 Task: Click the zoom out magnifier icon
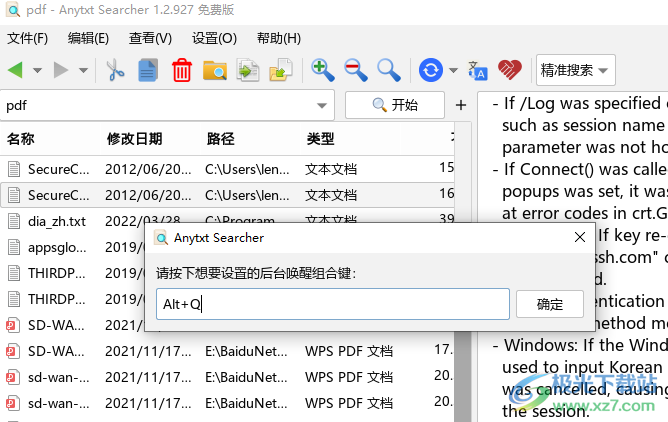(x=356, y=70)
